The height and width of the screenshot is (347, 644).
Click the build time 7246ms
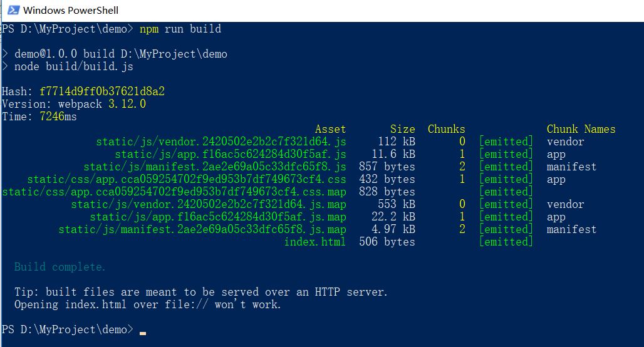click(58, 117)
